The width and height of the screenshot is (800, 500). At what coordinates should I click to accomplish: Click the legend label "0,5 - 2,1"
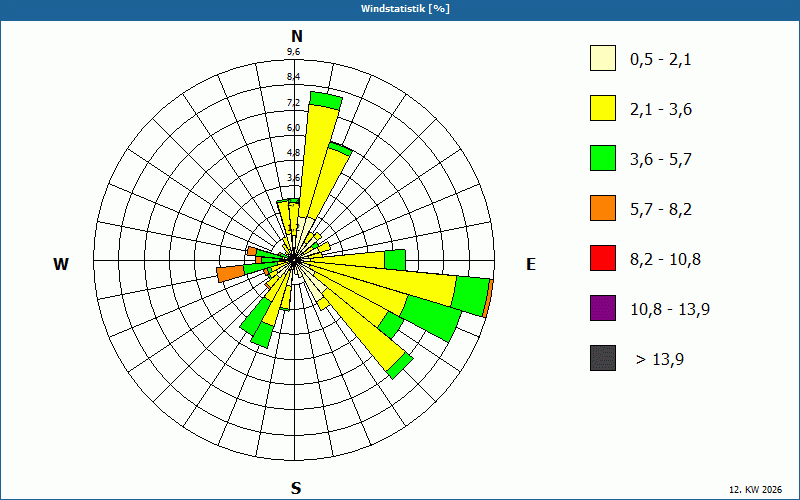pyautogui.click(x=661, y=60)
